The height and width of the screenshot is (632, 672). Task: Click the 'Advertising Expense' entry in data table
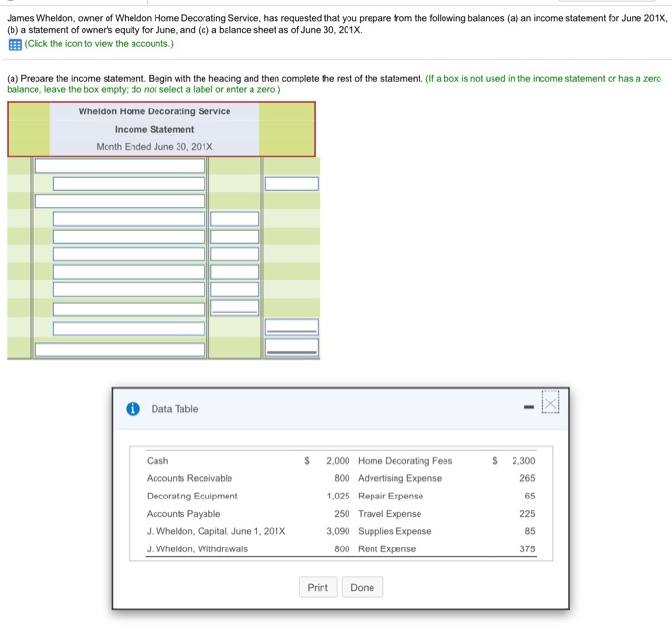[x=399, y=478]
